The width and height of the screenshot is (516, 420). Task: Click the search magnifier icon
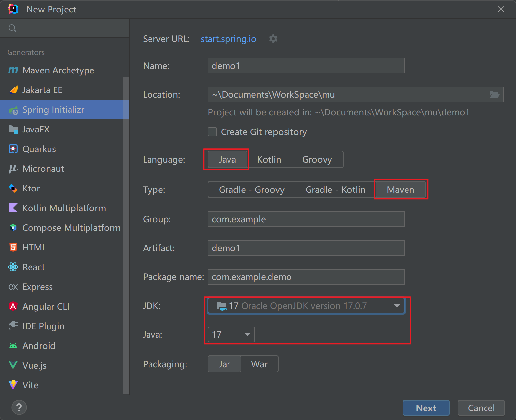click(12, 28)
